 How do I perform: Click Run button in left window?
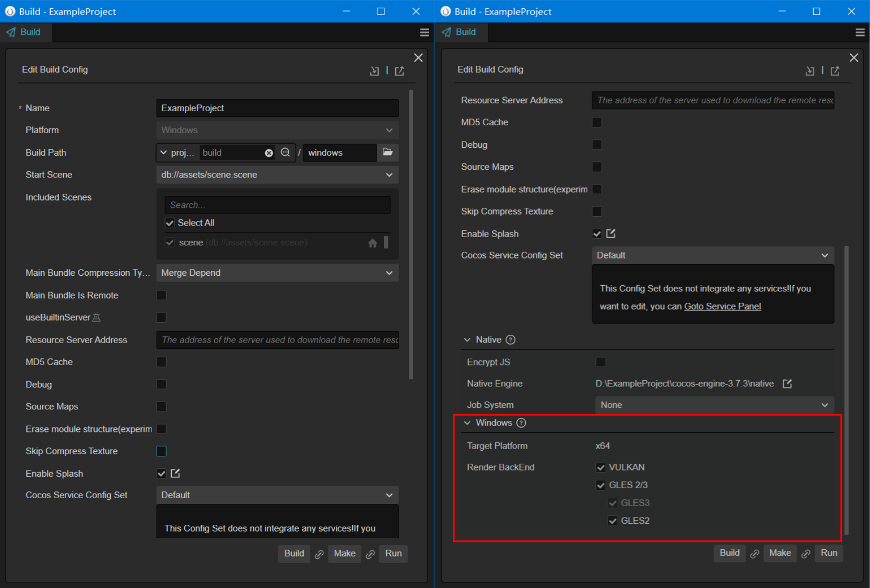coord(394,554)
